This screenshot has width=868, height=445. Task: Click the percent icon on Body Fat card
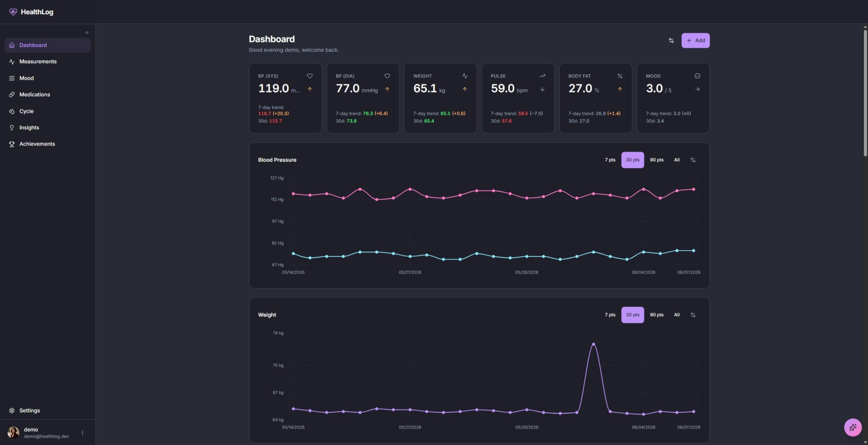click(620, 76)
